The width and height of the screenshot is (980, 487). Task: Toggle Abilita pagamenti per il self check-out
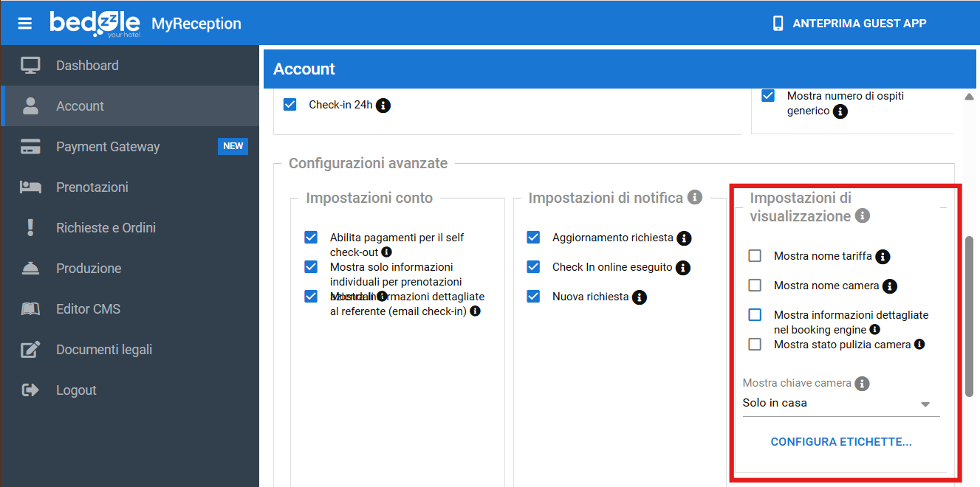[311, 238]
